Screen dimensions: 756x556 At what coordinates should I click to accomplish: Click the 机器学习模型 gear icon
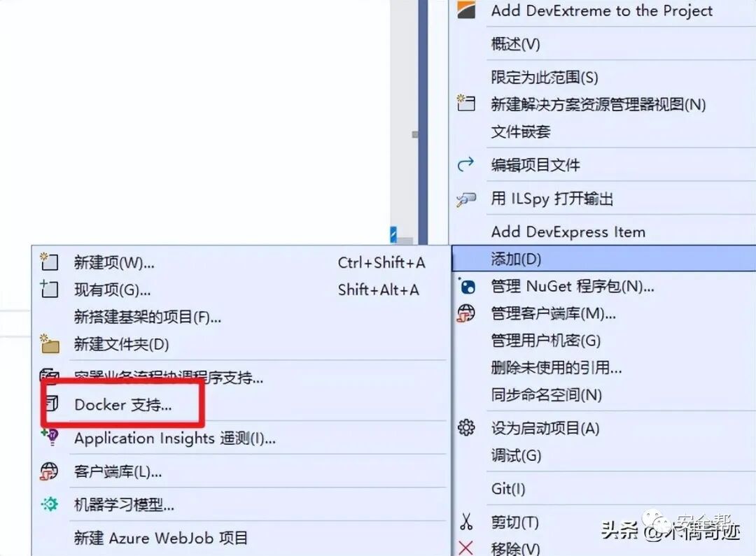49,504
